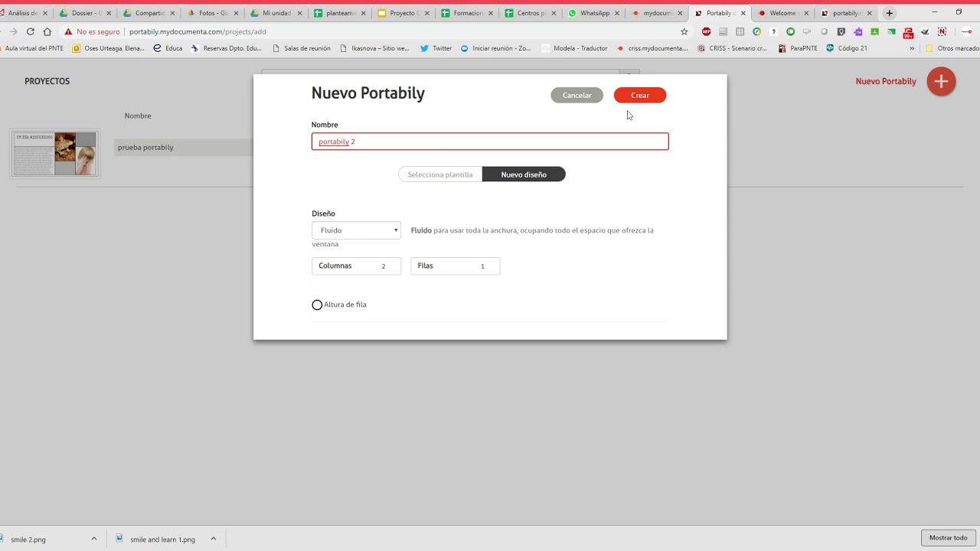
Task: Open the Salas de reunión bookmark
Action: [x=302, y=48]
